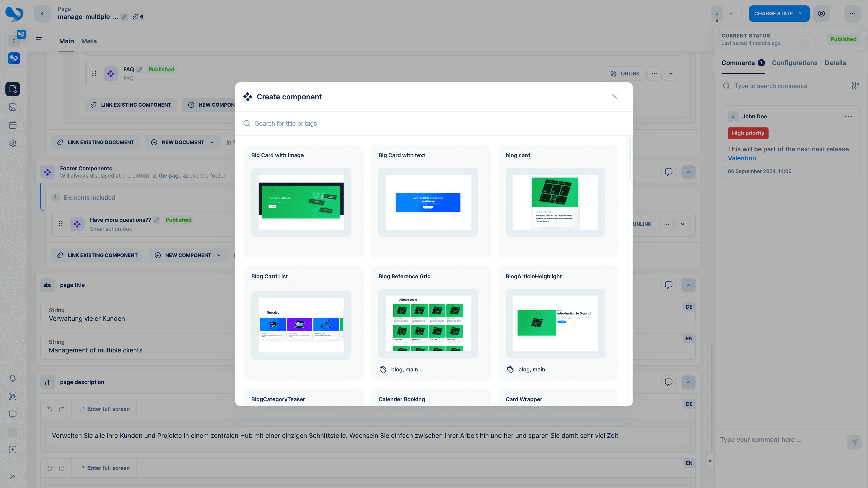Click the preview eye icon in header
The height and width of the screenshot is (488, 868).
(821, 14)
